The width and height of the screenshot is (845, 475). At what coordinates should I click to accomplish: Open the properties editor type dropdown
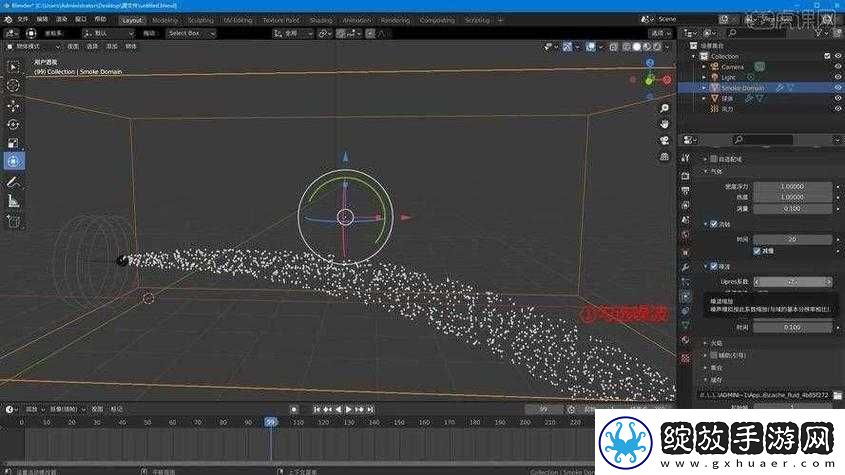coord(690,140)
